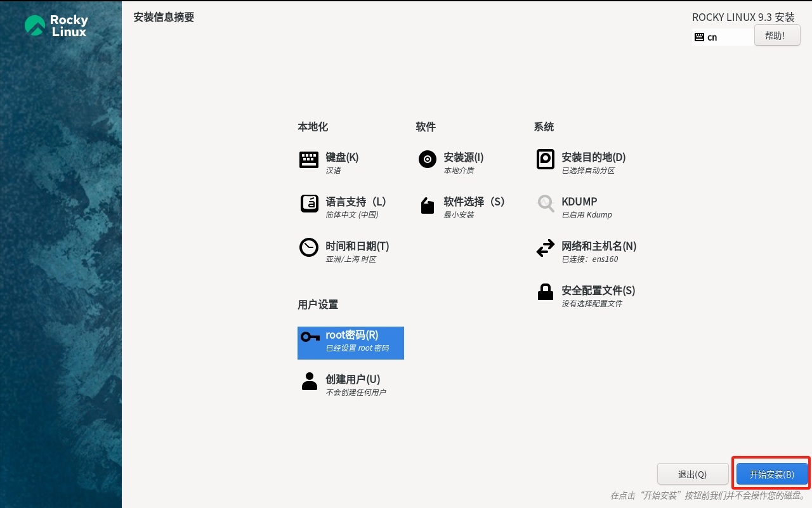Click the 最小安装 status text
The height and width of the screenshot is (508, 812).
point(459,215)
